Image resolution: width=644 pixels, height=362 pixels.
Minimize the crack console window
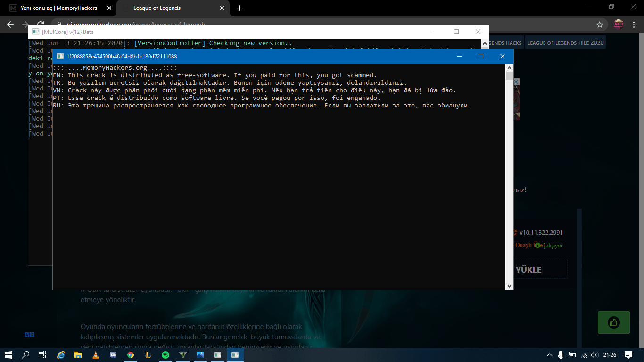pyautogui.click(x=459, y=56)
